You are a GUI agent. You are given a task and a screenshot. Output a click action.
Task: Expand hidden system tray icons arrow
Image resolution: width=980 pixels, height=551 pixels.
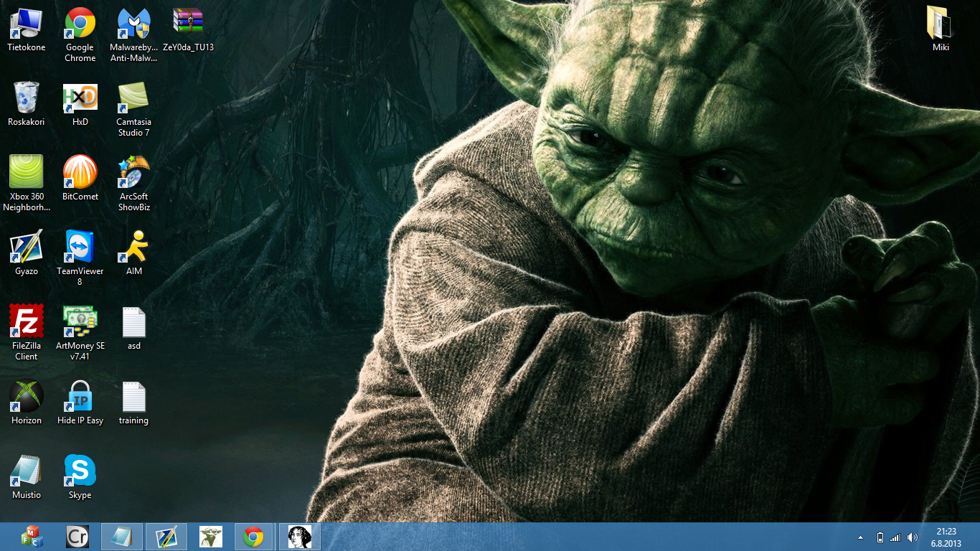[860, 537]
